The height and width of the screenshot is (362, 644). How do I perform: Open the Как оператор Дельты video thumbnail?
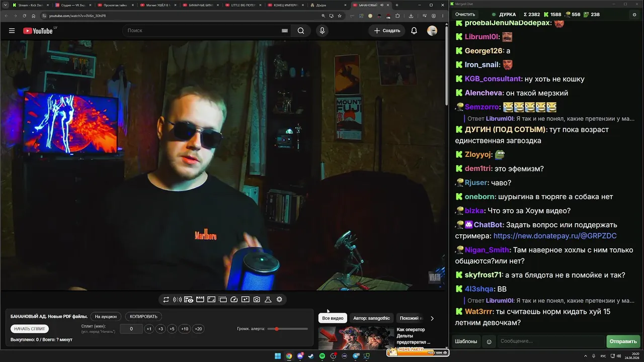(x=356, y=338)
